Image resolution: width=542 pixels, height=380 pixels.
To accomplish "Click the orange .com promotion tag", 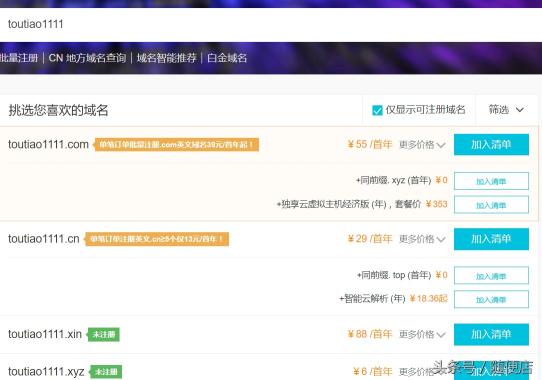I will 176,145.
